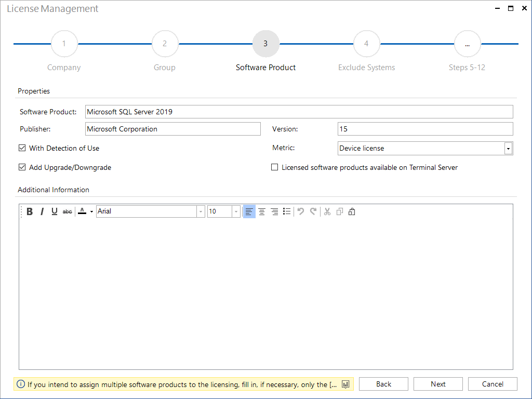Apply strikethrough formatting
This screenshot has width=532, height=399.
(x=67, y=212)
